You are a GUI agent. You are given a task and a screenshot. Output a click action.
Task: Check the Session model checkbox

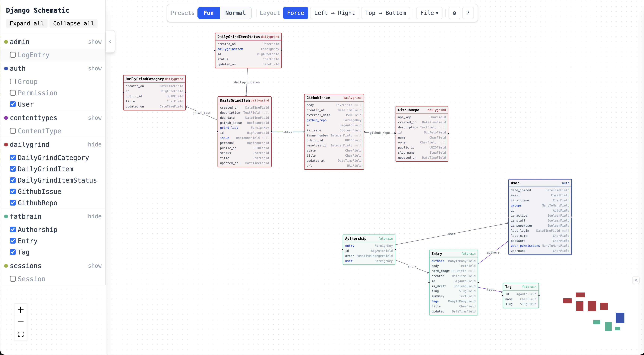tap(13, 279)
